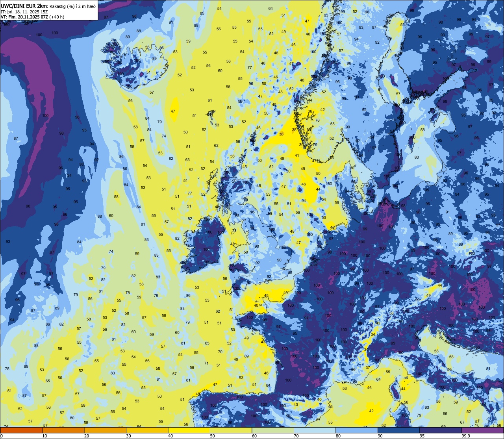This screenshot has width=504, height=439.
Task: Click the 90–95% dark blue legend swatch
Action: tap(398, 430)
